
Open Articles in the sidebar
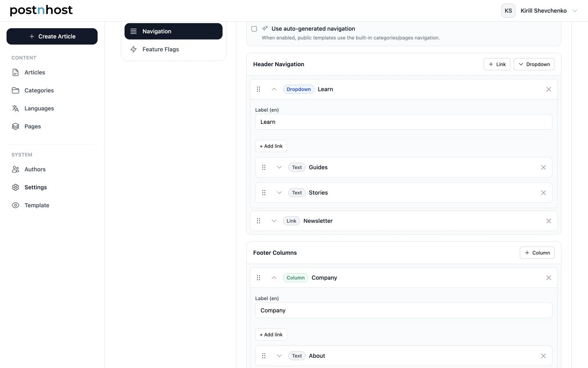coord(52,72)
